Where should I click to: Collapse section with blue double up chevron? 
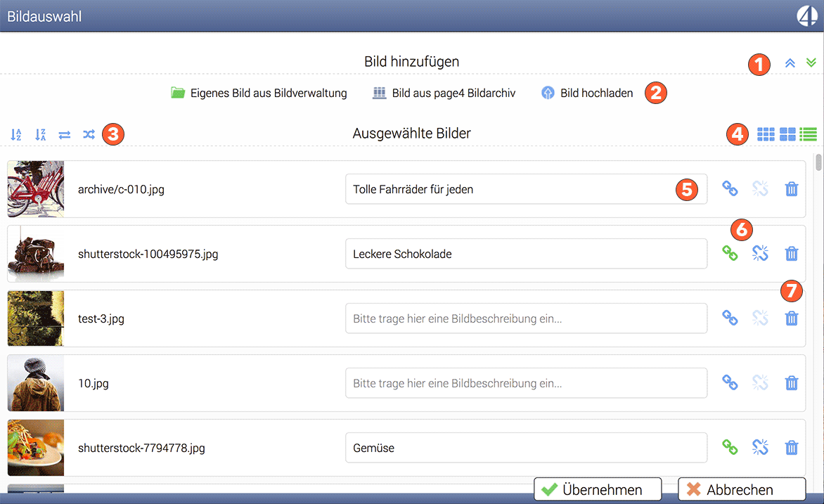[790, 63]
